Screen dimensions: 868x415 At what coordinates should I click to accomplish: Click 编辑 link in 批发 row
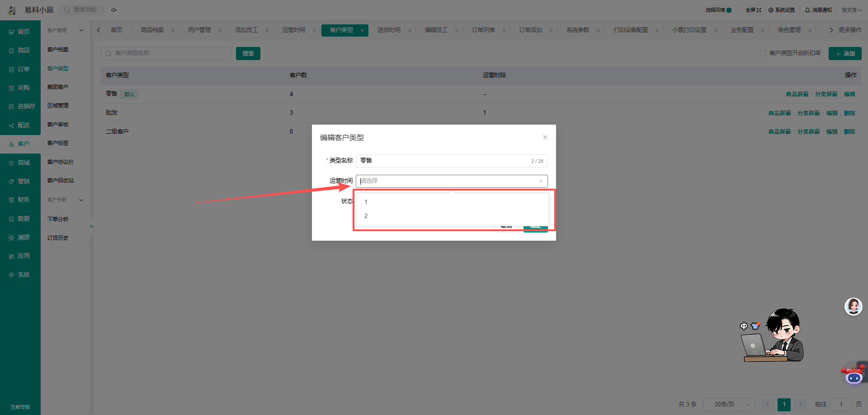tap(832, 113)
